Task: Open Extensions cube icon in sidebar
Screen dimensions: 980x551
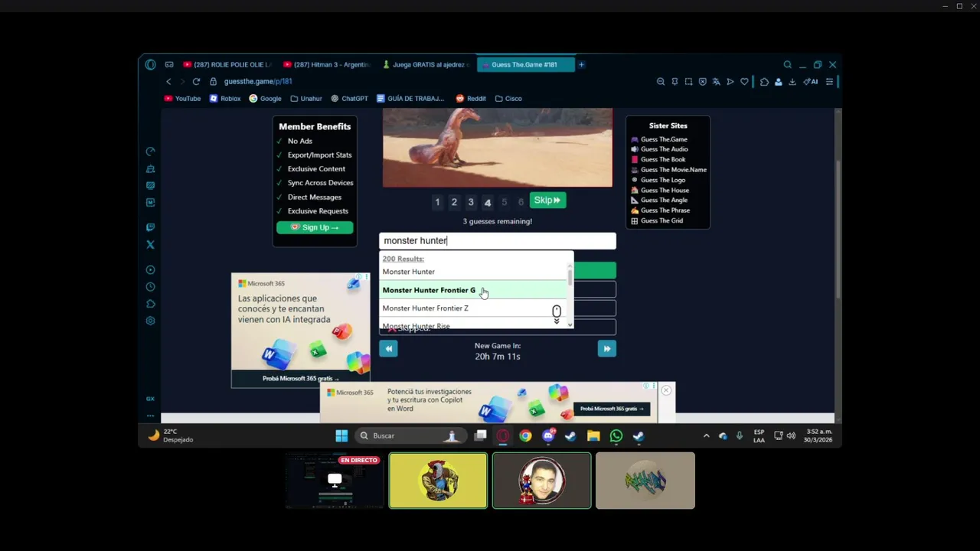Action: click(x=150, y=304)
